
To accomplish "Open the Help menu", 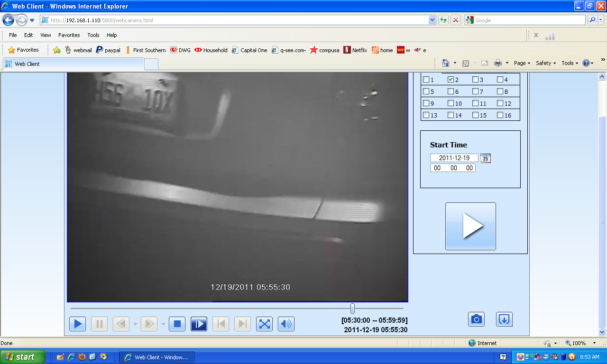I will pyautogui.click(x=112, y=35).
